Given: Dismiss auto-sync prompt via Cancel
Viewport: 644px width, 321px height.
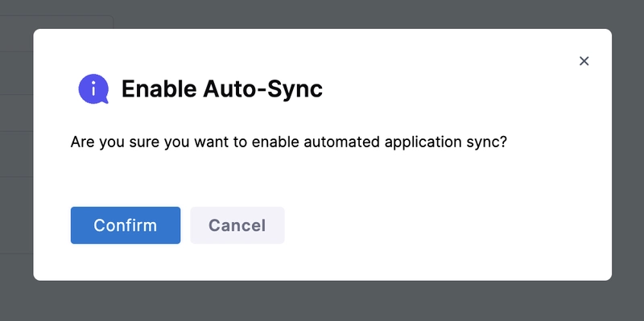Looking at the screenshot, I should [237, 225].
